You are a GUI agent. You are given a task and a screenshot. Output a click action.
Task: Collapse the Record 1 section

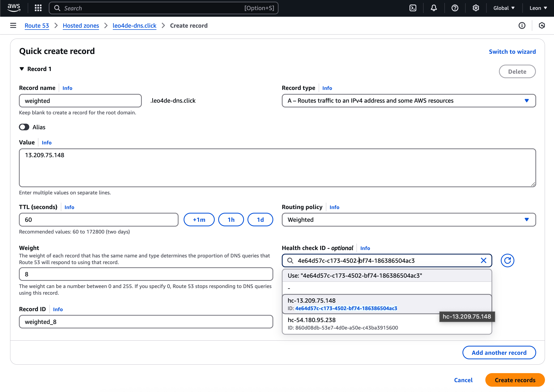tap(22, 69)
